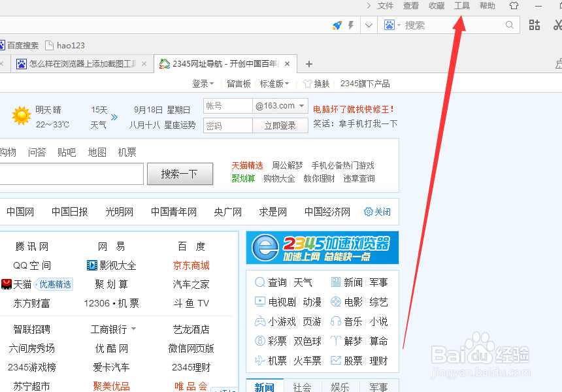This screenshot has height=392, width=562.
Task: Click the skin shirt icon in title bar
Action: coord(514,6)
